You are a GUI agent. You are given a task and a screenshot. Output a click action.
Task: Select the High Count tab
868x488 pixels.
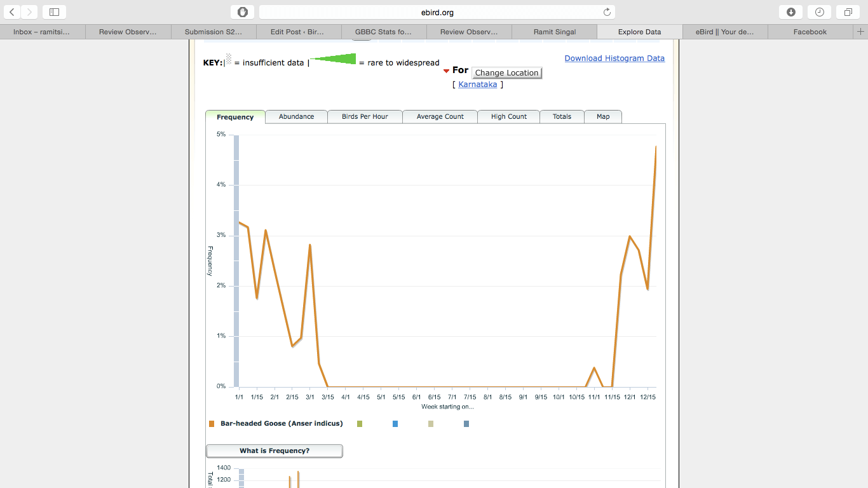tap(509, 116)
